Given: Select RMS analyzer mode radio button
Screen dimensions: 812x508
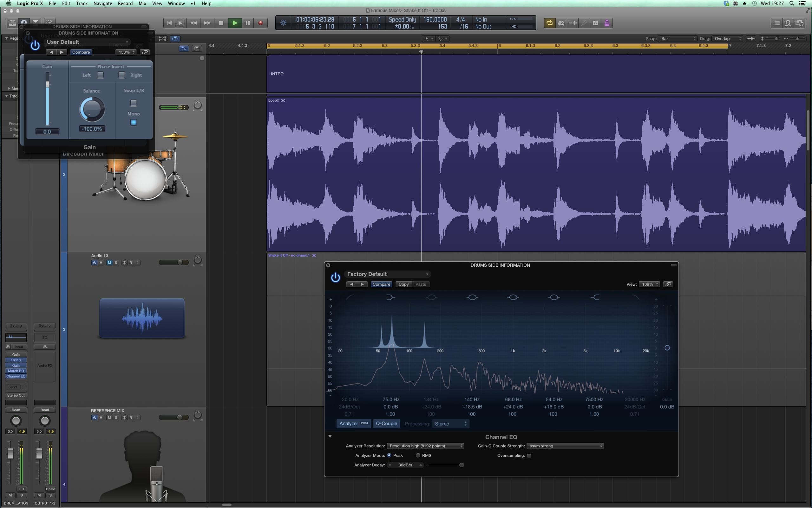Looking at the screenshot, I should coord(418,455).
